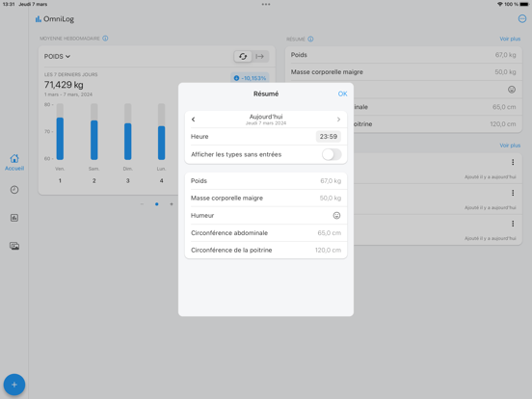This screenshot has width=532, height=399.
Task: Show info for Résumé section
Action: coord(310,39)
